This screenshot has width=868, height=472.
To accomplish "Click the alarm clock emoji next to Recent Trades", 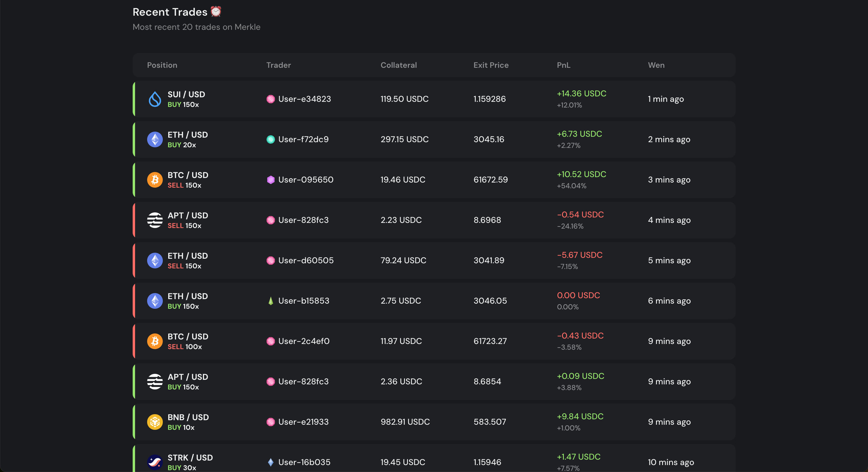I will (216, 12).
